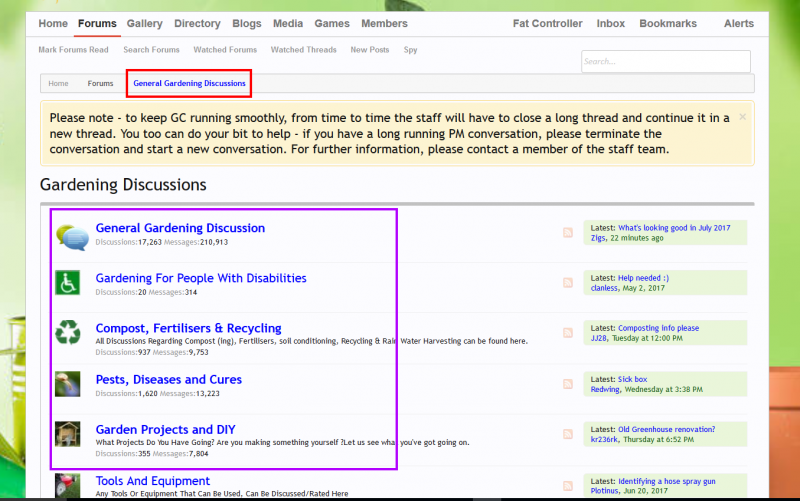This screenshot has width=800, height=501.
Task: Click the Pests, Diseases and Cures thumbnail
Action: (67, 384)
